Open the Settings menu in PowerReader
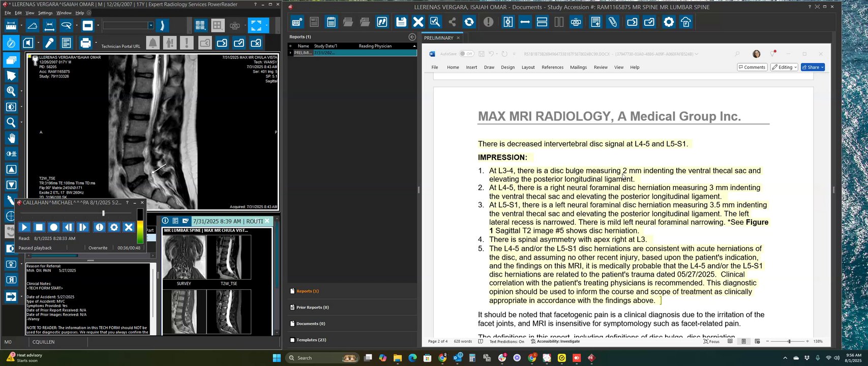This screenshot has width=868, height=366. click(x=45, y=13)
